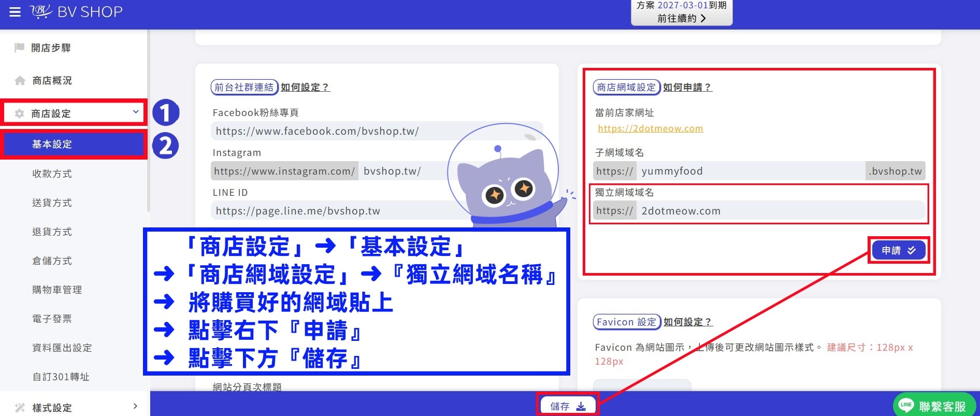Click the Facebook粉絲專頁 URL field
This screenshot has width=980, height=416.
coord(377,131)
